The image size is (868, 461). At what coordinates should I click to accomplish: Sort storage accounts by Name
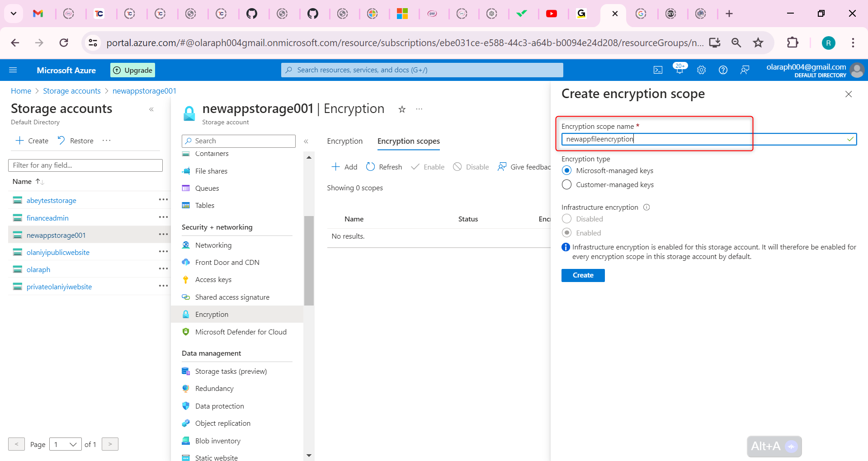[x=28, y=182]
